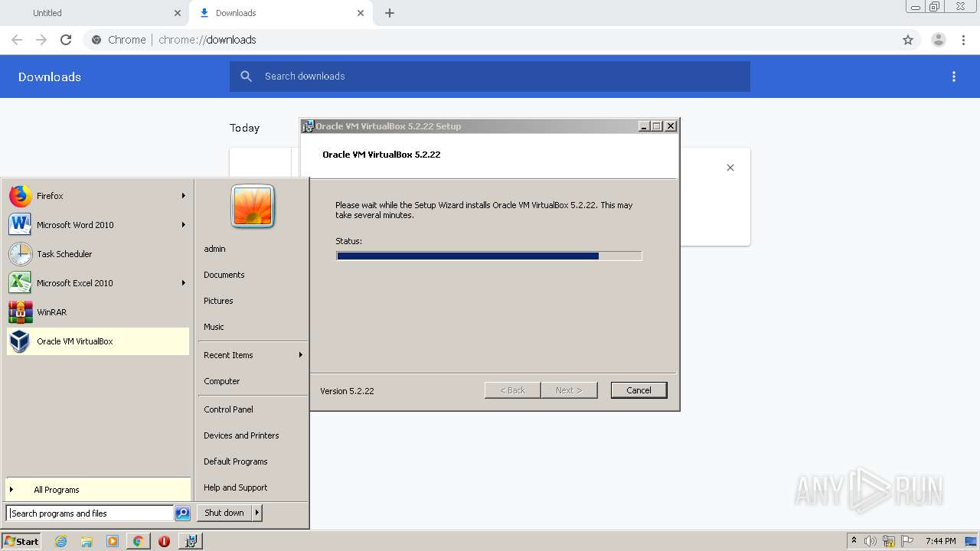Screen dimensions: 980x551
Task: Open the Downloads page more actions menu
Action: (x=954, y=77)
